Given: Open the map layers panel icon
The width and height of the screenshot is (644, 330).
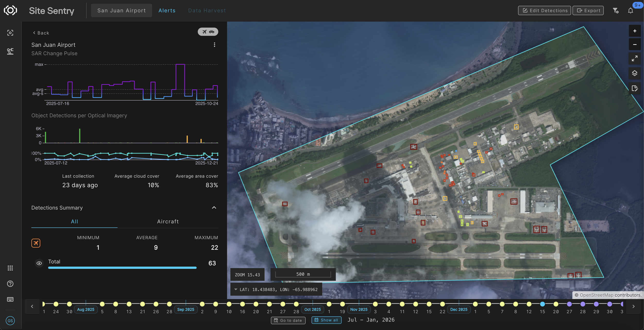Looking at the screenshot, I should [x=635, y=73].
